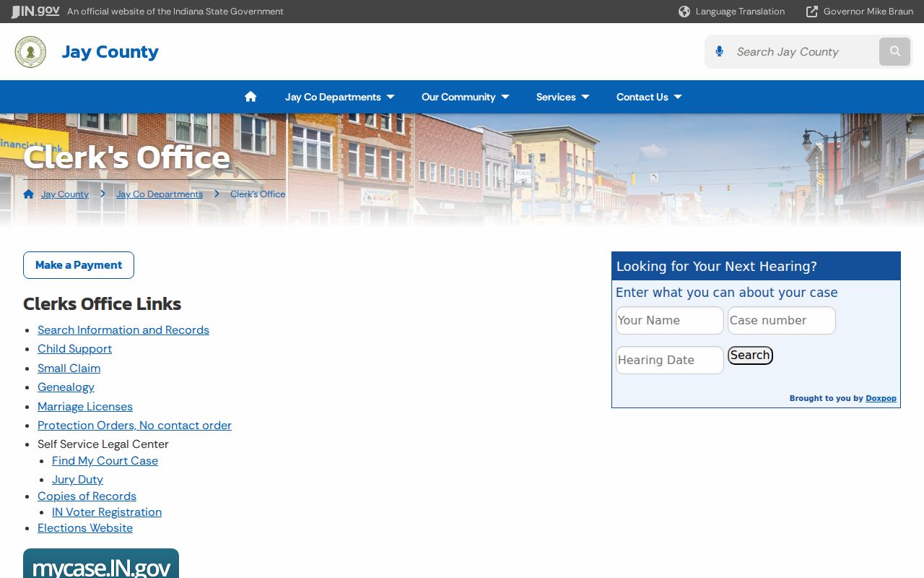Image resolution: width=924 pixels, height=578 pixels.
Task: Open the Services dropdown menu
Action: point(563,97)
